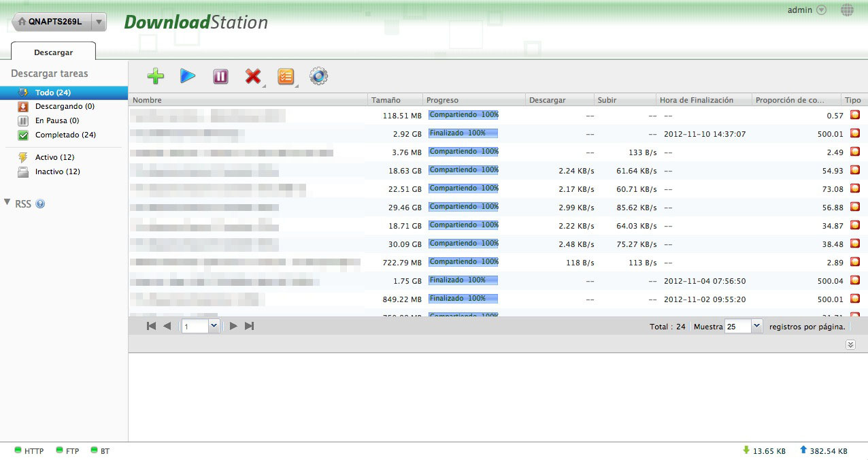Click type icon in the 722.79 MB row

pos(855,262)
